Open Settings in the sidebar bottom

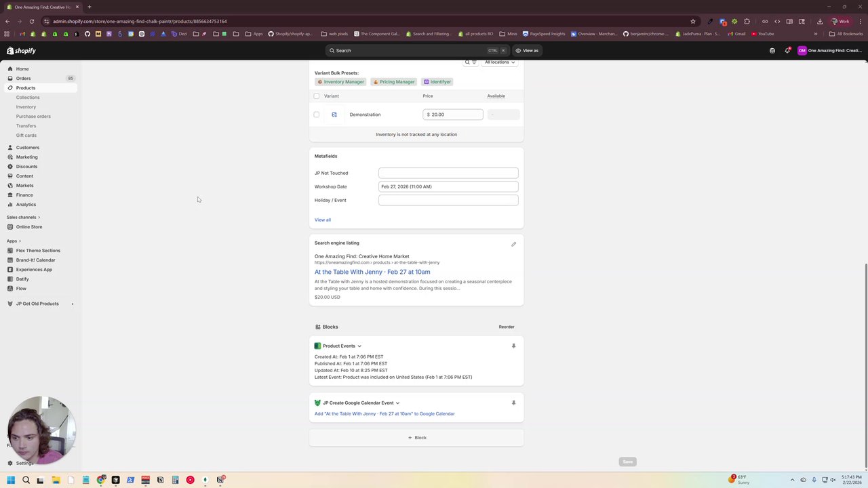(x=24, y=463)
